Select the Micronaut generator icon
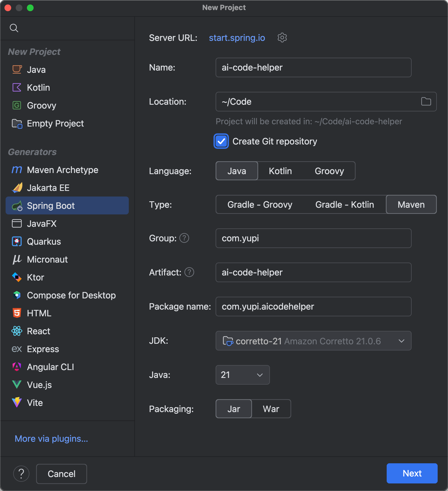This screenshot has width=448, height=491. click(17, 259)
